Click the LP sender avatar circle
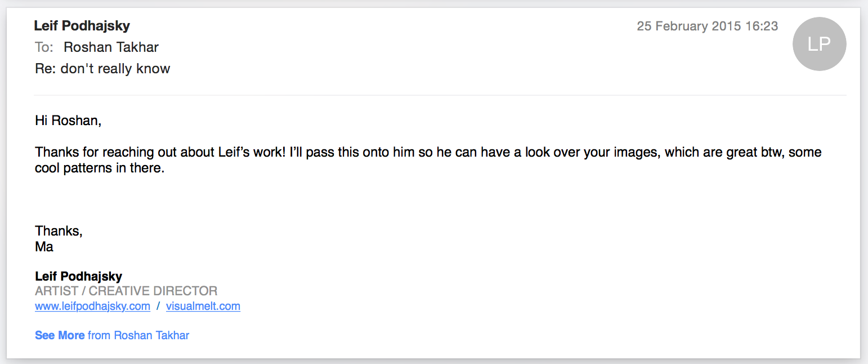This screenshot has height=364, width=868. [x=819, y=44]
